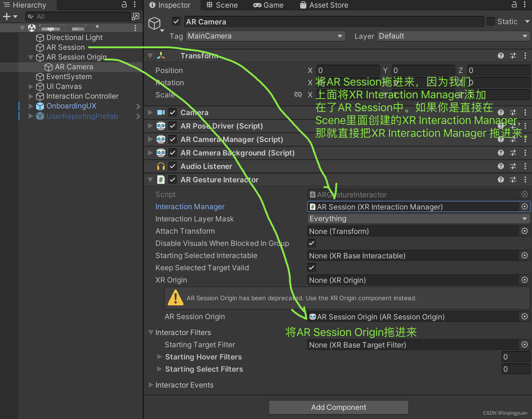532x419 pixels.
Task: Open Transform component help
Action: click(501, 56)
